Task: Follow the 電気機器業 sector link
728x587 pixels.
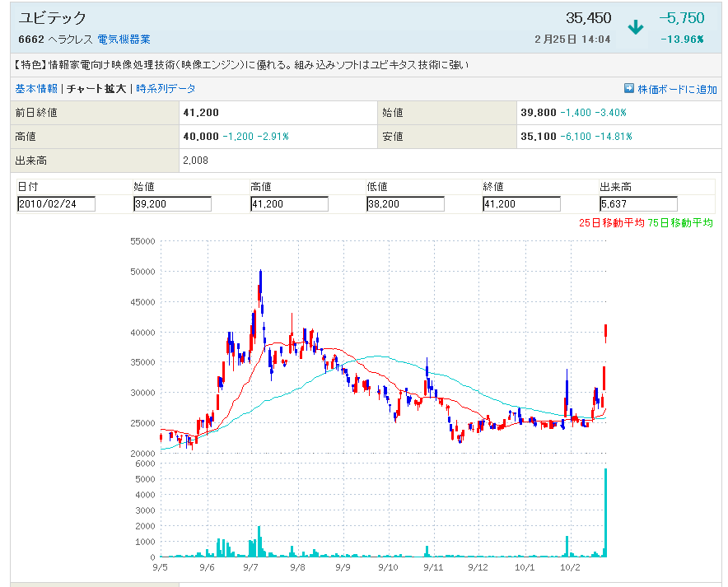Action: pyautogui.click(x=124, y=40)
